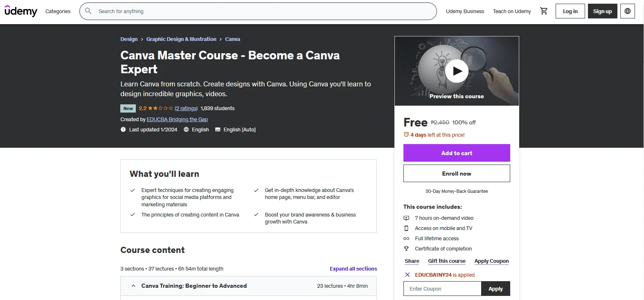
Task: Go to Canva breadcrumb
Action: [232, 39]
